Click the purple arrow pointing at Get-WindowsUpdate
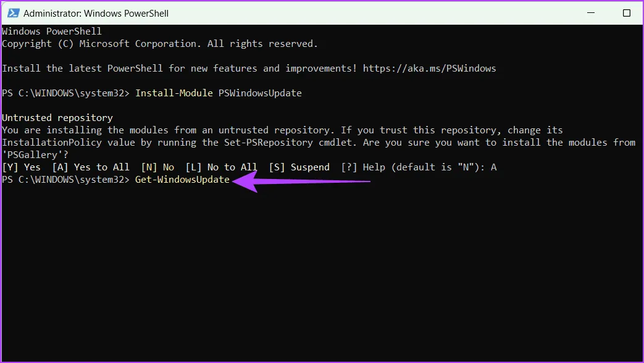This screenshot has width=644, height=363. click(296, 181)
